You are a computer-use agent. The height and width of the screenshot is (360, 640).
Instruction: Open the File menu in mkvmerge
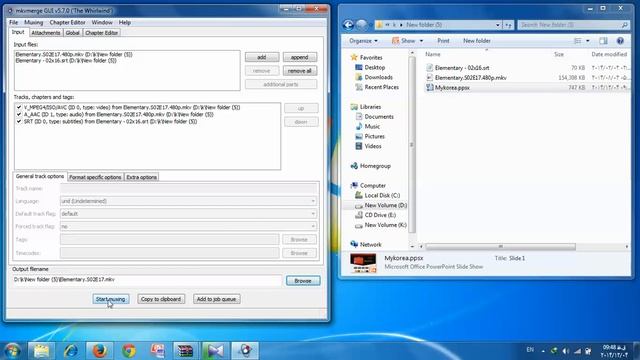pos(13,22)
